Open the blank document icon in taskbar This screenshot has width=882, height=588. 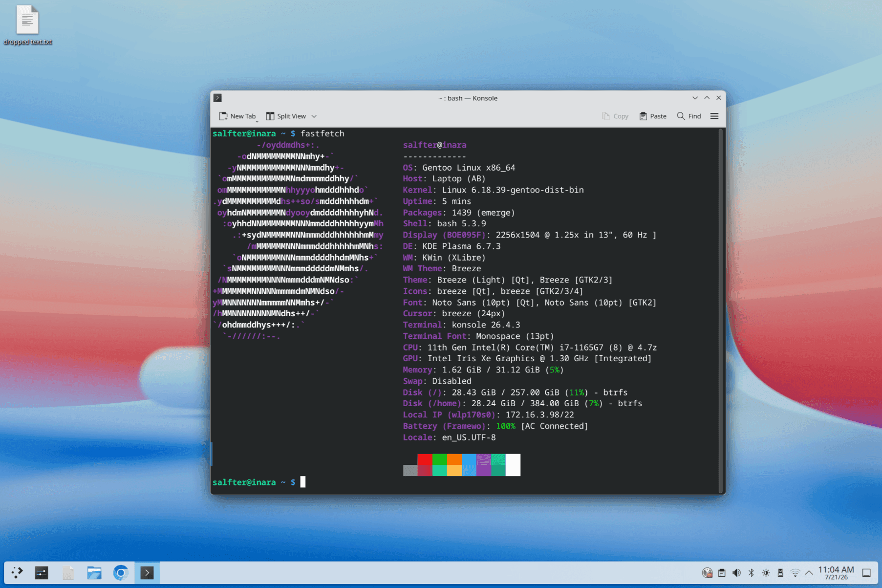[x=68, y=572]
